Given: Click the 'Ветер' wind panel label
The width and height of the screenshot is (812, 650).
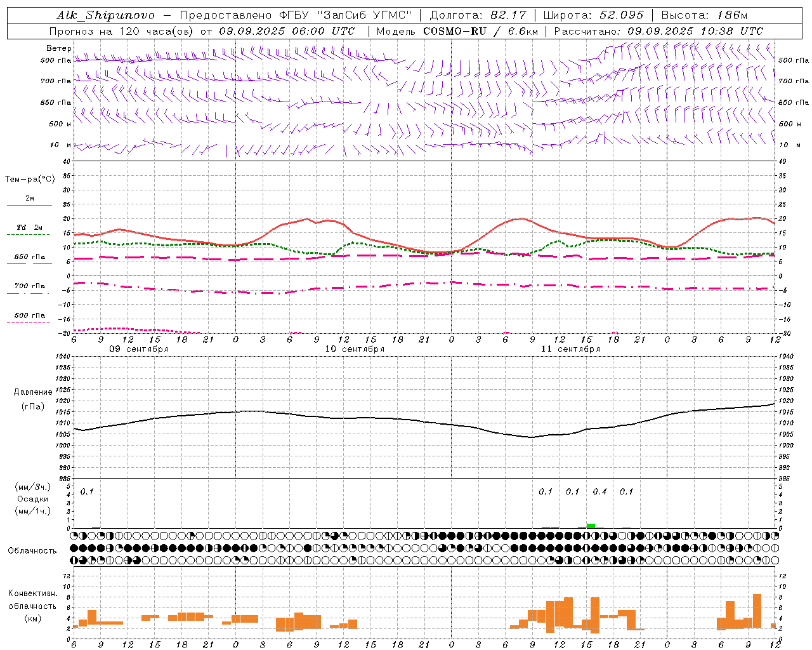Looking at the screenshot, I should 58,48.
